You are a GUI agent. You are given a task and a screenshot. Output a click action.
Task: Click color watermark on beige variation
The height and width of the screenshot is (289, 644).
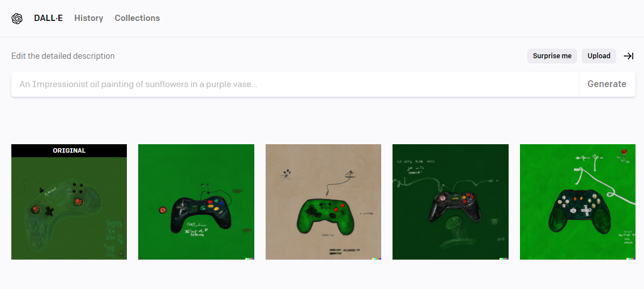tap(377, 258)
